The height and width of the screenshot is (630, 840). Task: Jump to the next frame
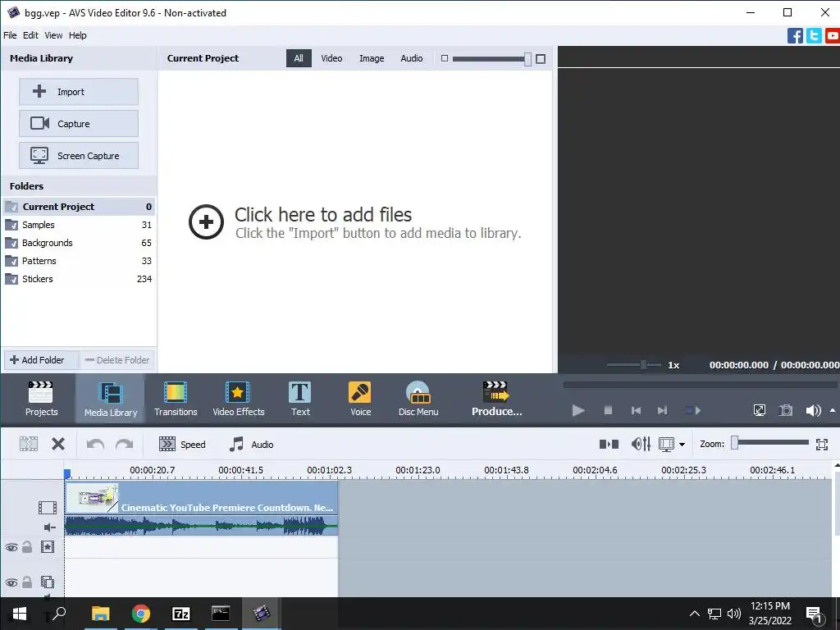(662, 410)
